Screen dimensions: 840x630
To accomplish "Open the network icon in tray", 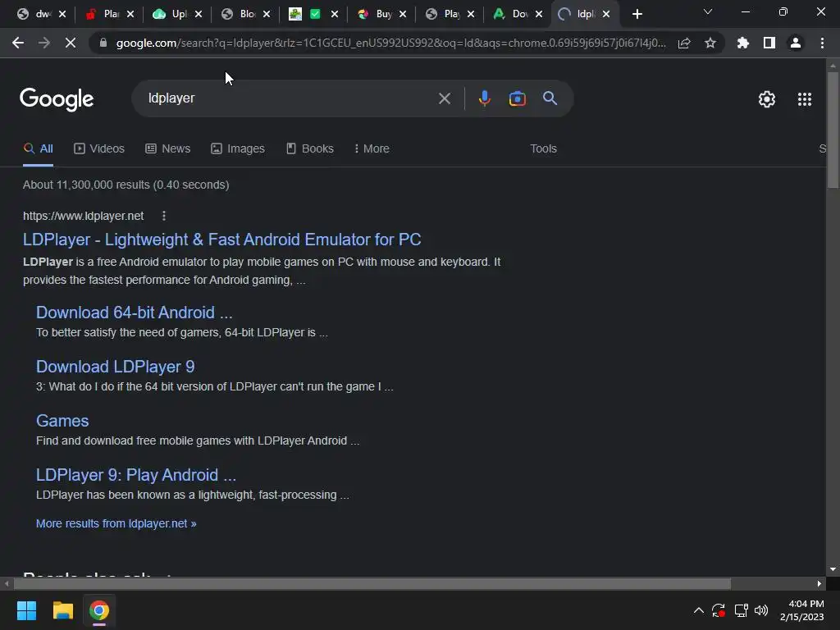I will click(x=741, y=610).
